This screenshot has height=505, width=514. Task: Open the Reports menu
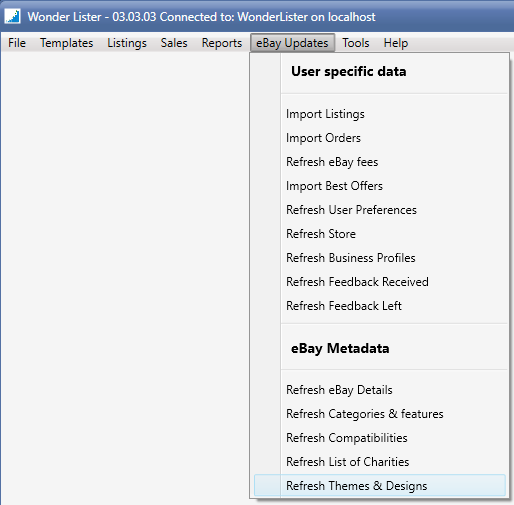[222, 43]
